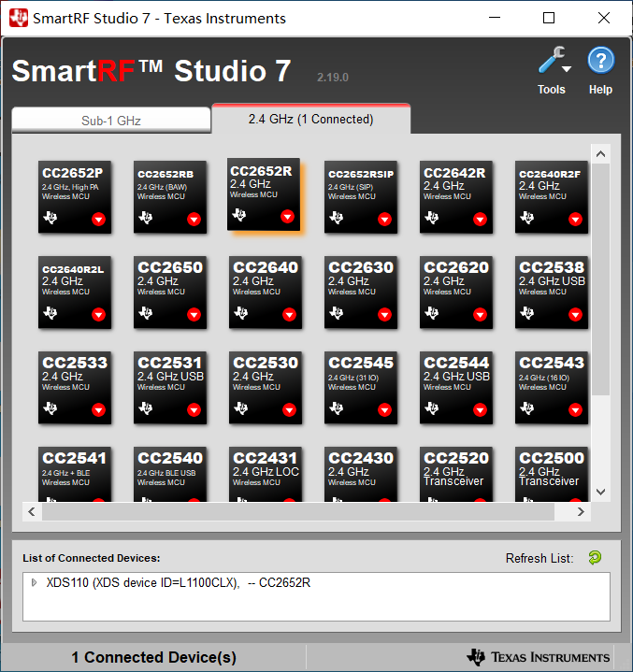This screenshot has height=672, width=633.
Task: Click the horizontal scrollbar right arrow
Action: 581,512
